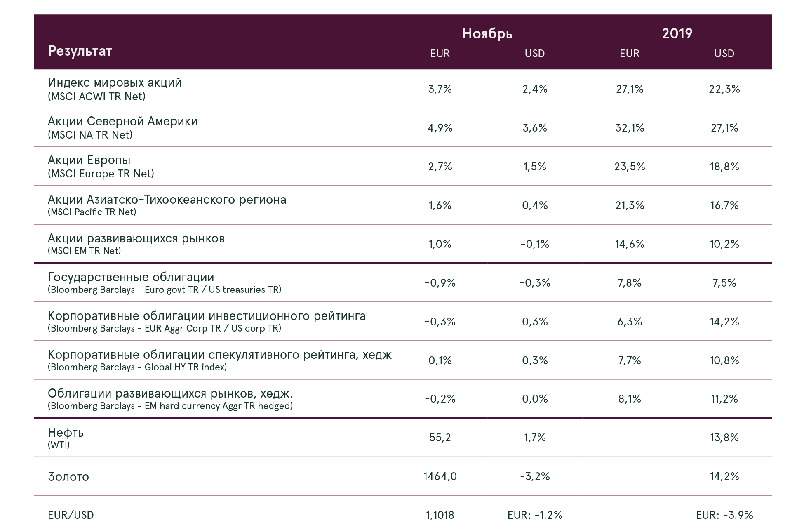This screenshot has height=532, width=804.
Task: Click '(MSCI EM TR Net)' subtitle
Action: (85, 251)
